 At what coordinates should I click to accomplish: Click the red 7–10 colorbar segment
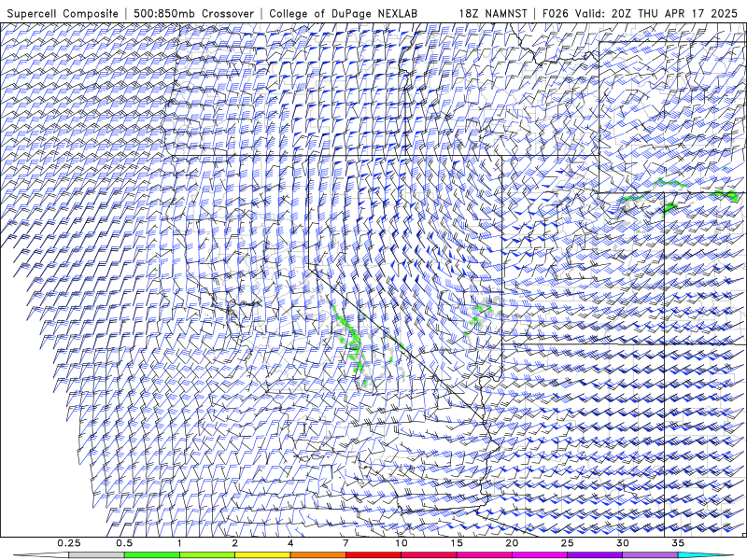[x=373, y=555]
